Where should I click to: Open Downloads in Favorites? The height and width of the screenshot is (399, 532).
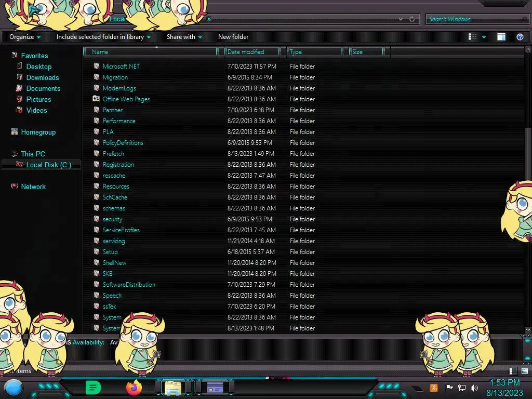pos(43,77)
